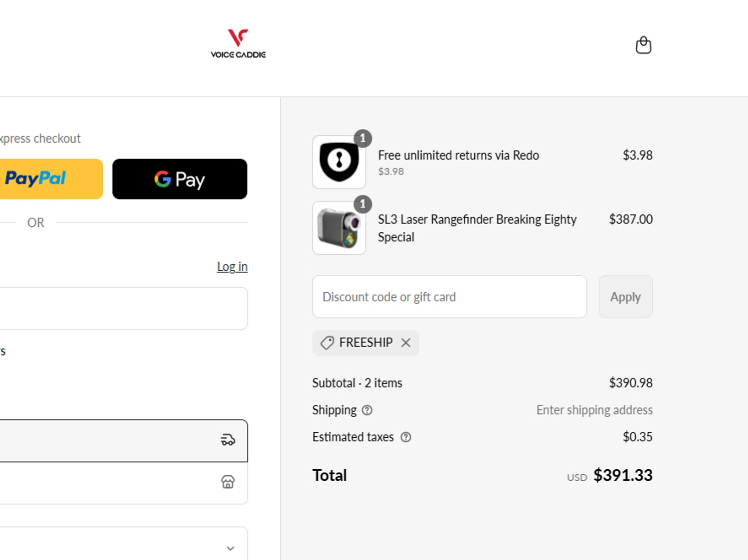Click the Apply discount button
748x560 pixels.
(x=626, y=297)
